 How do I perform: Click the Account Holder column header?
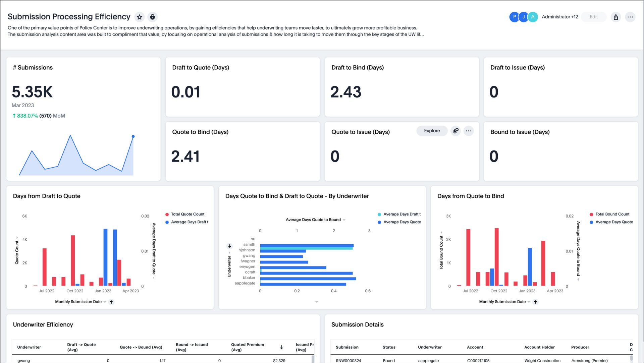point(539,347)
